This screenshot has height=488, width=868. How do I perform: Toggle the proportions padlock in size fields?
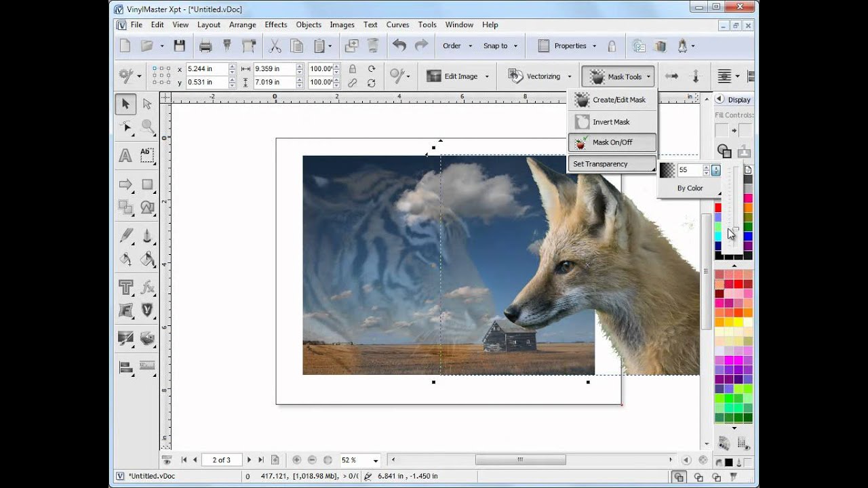(x=352, y=68)
